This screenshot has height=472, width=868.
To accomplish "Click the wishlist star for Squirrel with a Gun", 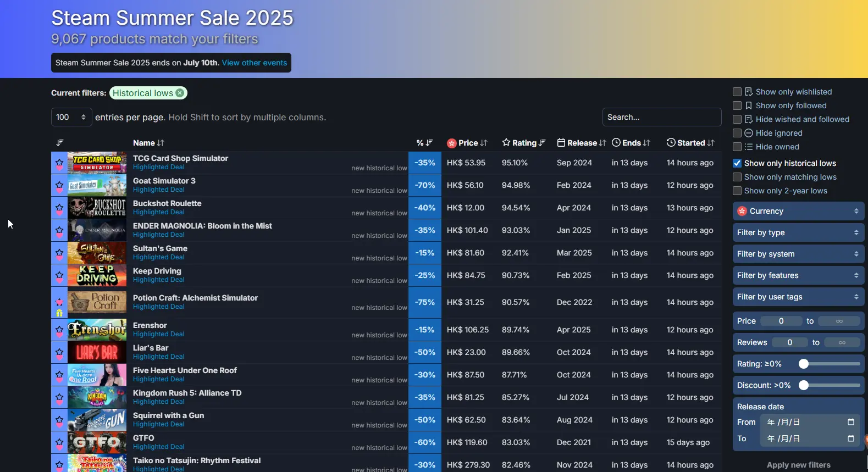I will coord(59,420).
